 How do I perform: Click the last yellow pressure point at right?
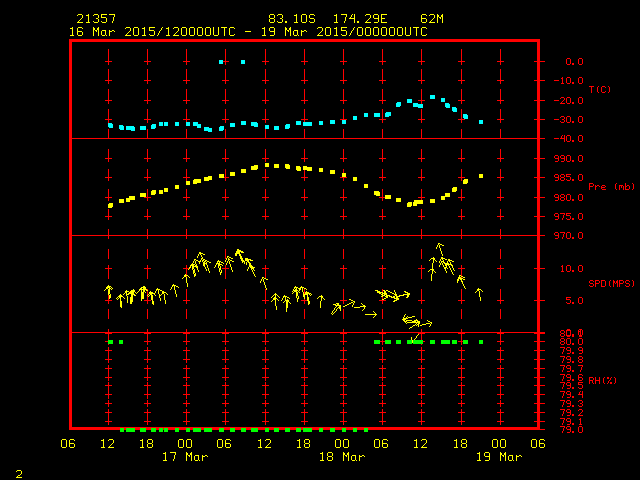coord(481,176)
